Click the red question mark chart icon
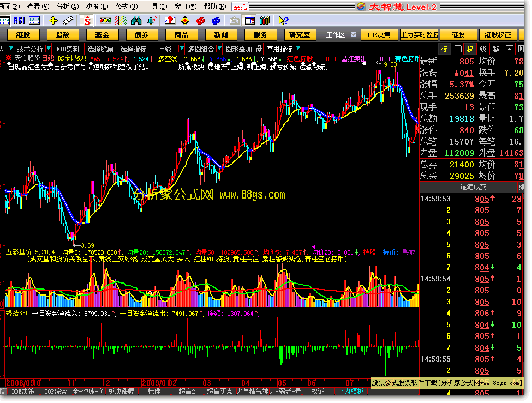The image size is (532, 403). 170,21
